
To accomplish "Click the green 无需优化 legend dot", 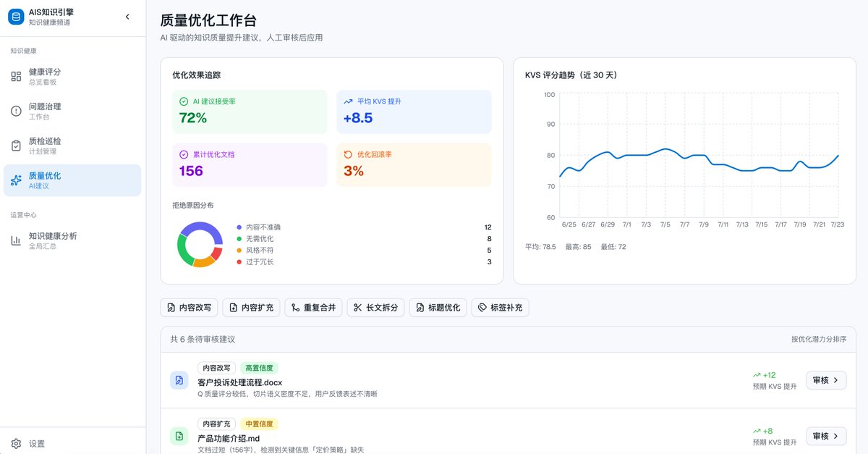I will click(x=239, y=239).
